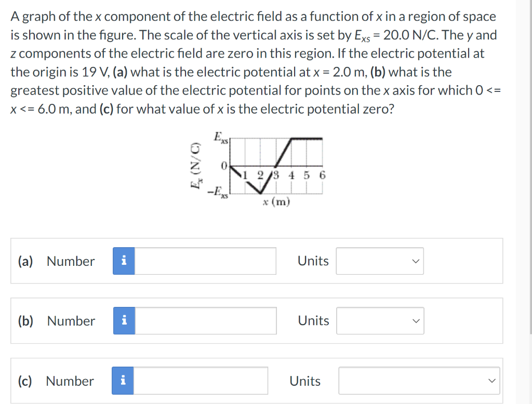Click the blue info icon beside answer (a)
The width and height of the screenshot is (532, 404).
123,261
